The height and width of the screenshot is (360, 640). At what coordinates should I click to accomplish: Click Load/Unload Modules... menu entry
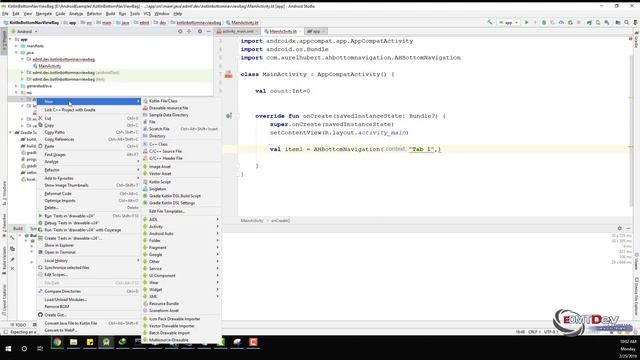click(x=89, y=299)
